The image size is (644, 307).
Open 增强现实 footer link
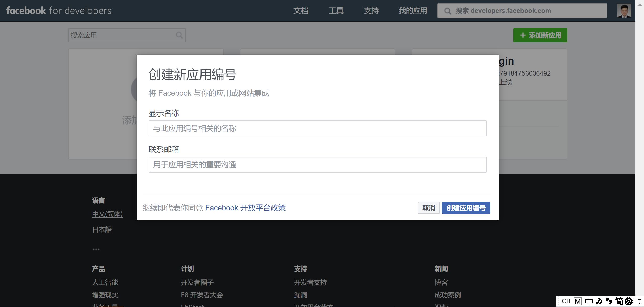(105, 295)
